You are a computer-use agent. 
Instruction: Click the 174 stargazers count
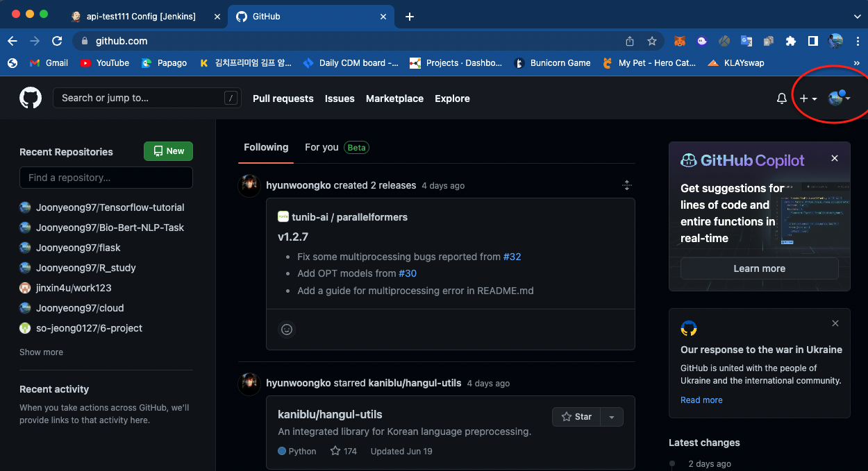[344, 451]
